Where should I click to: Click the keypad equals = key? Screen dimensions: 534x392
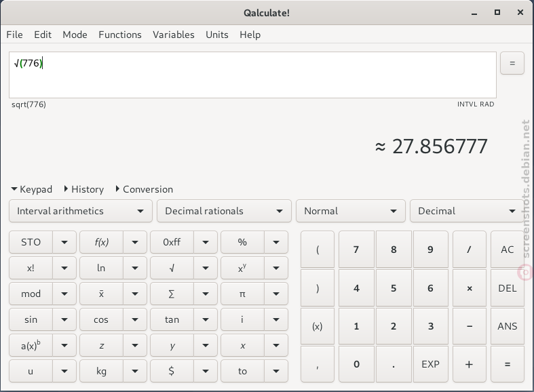[507, 364]
